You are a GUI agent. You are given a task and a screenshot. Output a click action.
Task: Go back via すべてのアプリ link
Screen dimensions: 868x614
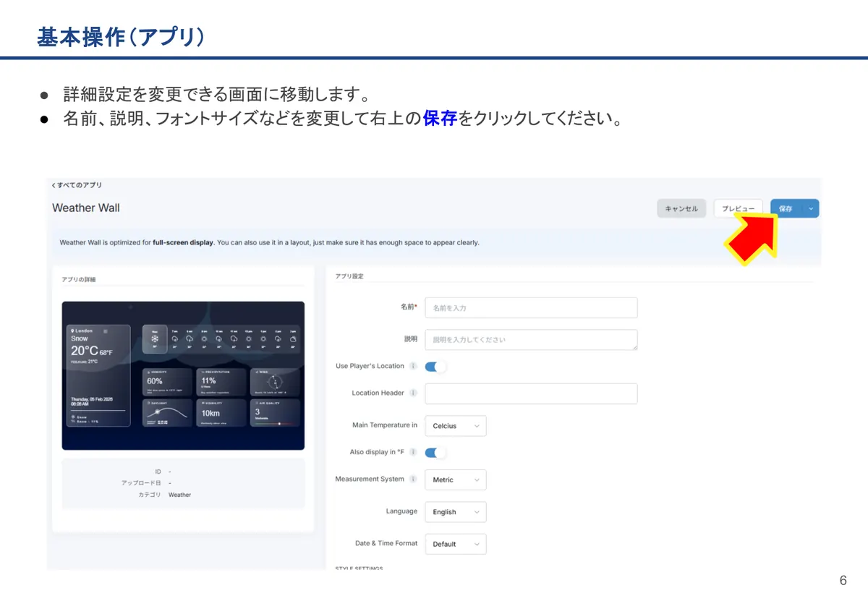[x=77, y=185]
